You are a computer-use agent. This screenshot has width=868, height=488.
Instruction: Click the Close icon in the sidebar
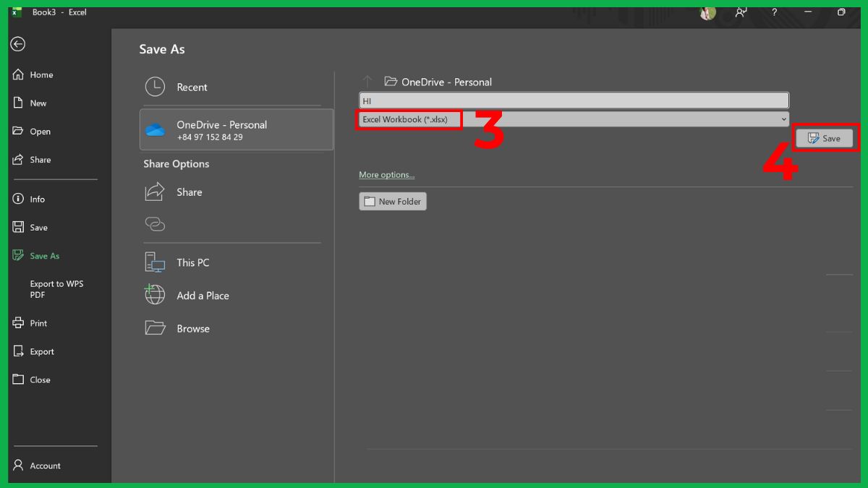click(19, 380)
